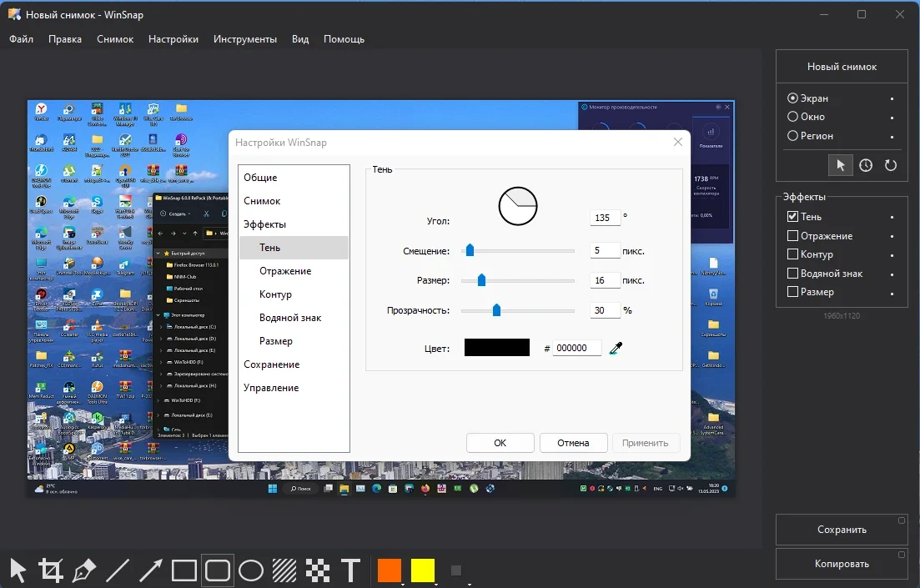Image resolution: width=920 pixels, height=588 pixels.
Task: Select the Arrow drawing tool
Action: pos(151,570)
